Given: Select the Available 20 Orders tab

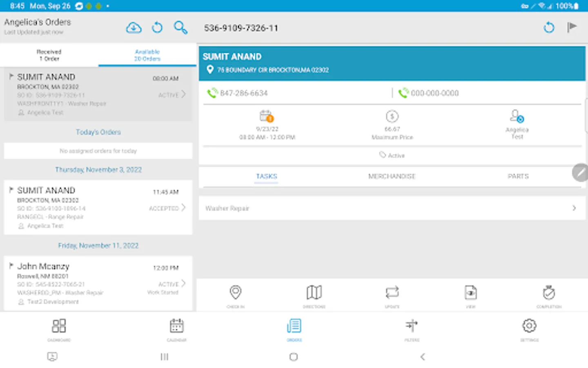Looking at the screenshot, I should (x=147, y=55).
